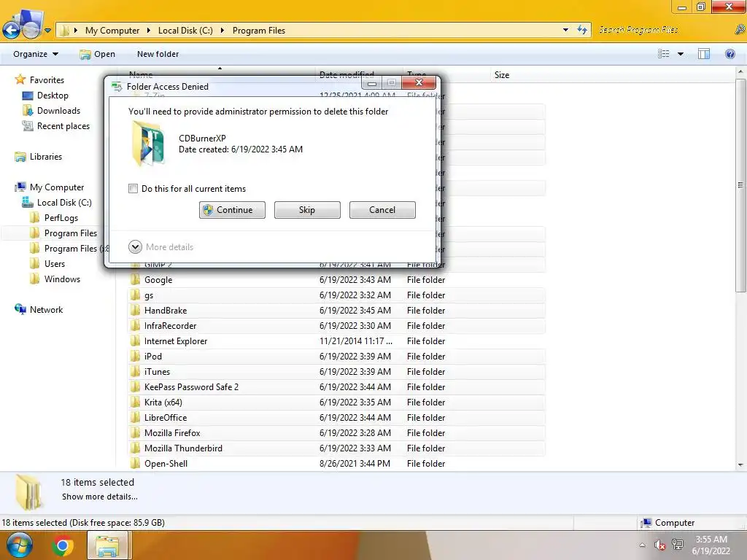
Task: Open the view options dropdown arrow
Action: [x=681, y=54]
